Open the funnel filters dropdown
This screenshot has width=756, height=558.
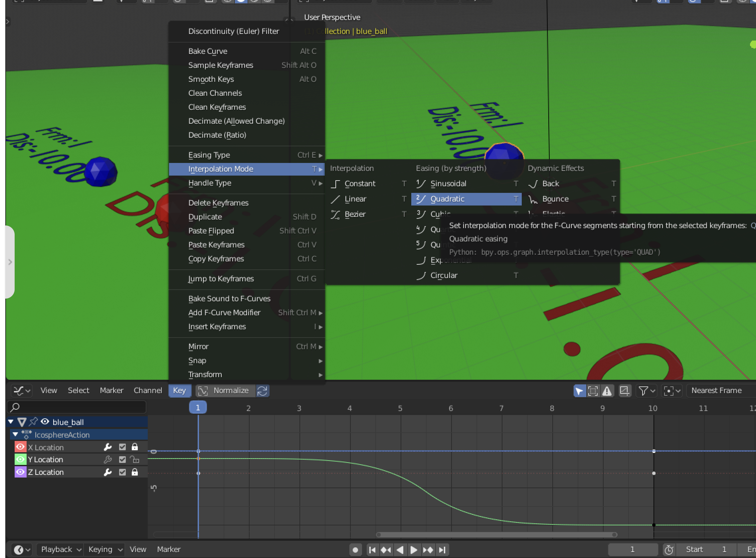[x=647, y=391]
